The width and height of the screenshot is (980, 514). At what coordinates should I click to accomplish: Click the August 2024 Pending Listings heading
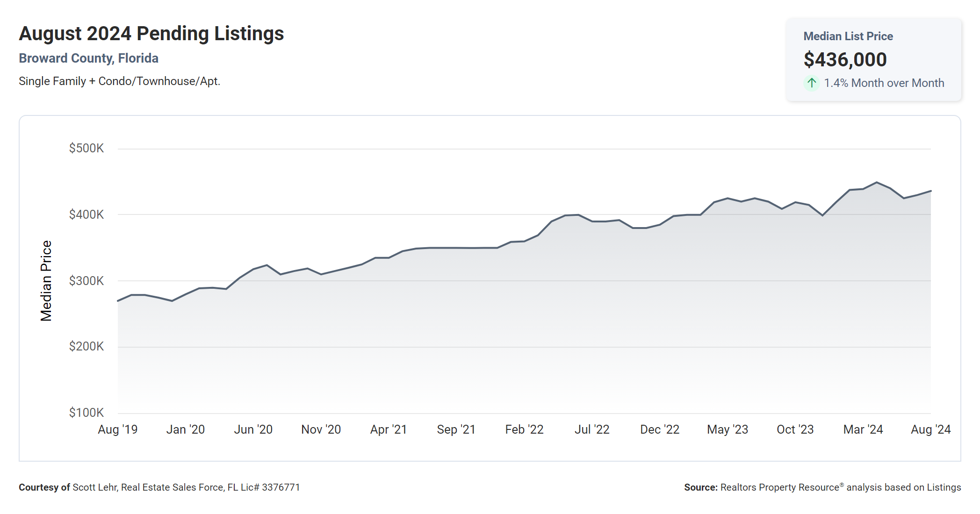(151, 34)
